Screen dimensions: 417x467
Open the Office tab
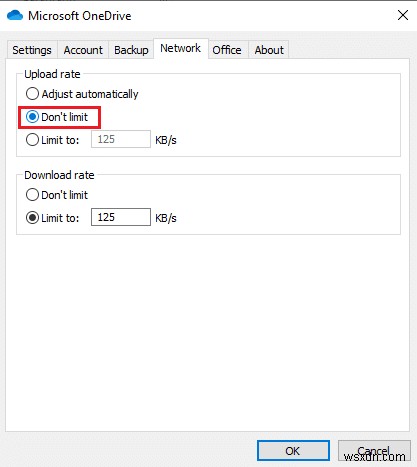227,50
